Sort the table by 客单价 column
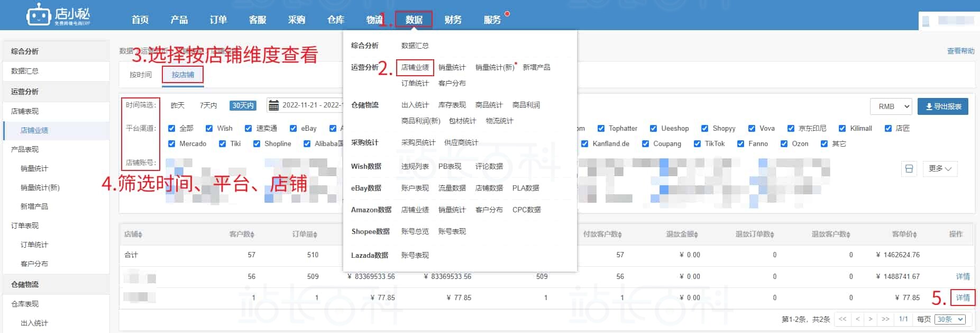The width and height of the screenshot is (980, 333). [904, 234]
